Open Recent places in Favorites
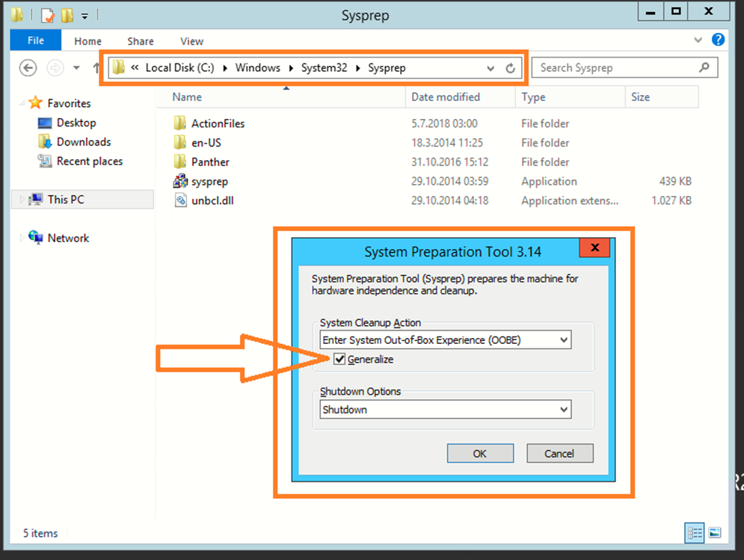 coord(90,161)
